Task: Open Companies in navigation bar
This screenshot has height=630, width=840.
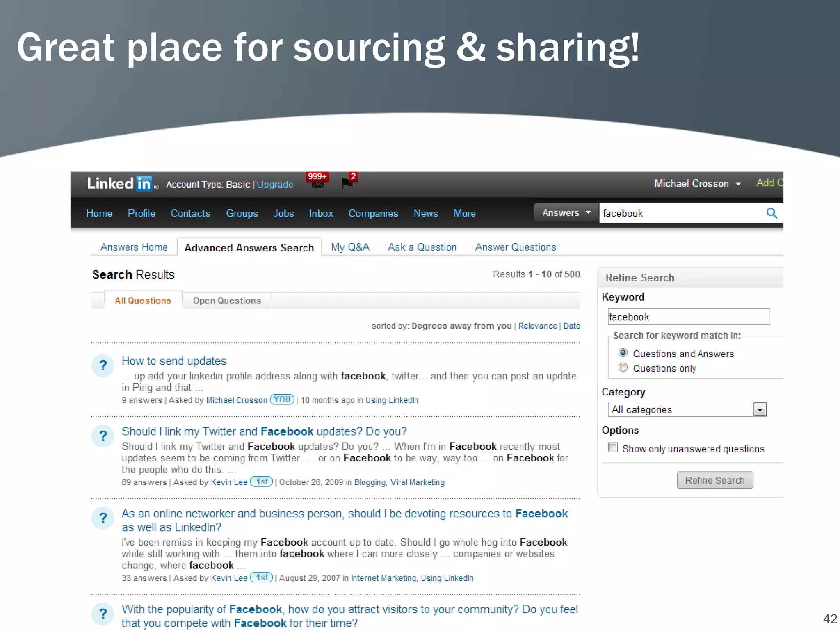Action: tap(373, 214)
